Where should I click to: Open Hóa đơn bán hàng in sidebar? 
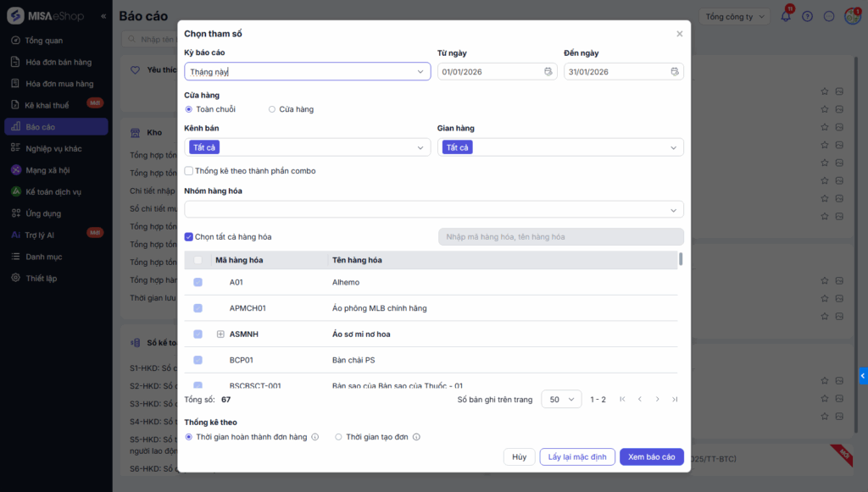pos(58,62)
